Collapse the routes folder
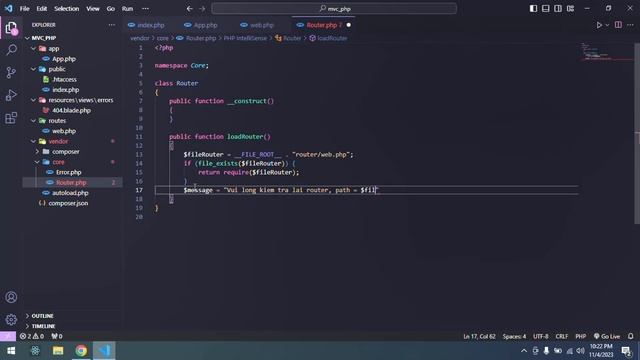The width and height of the screenshot is (640, 360). [33, 121]
